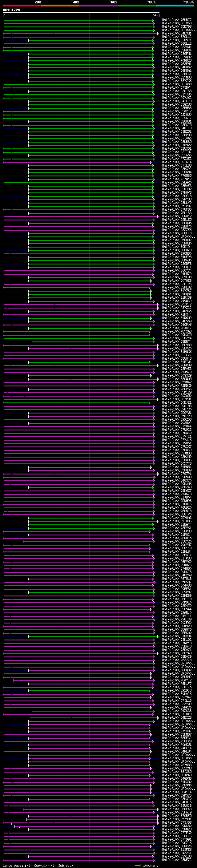Select the UniRef100_Q63EH1 label
This screenshot has height=868, width=197.
click(177, 64)
